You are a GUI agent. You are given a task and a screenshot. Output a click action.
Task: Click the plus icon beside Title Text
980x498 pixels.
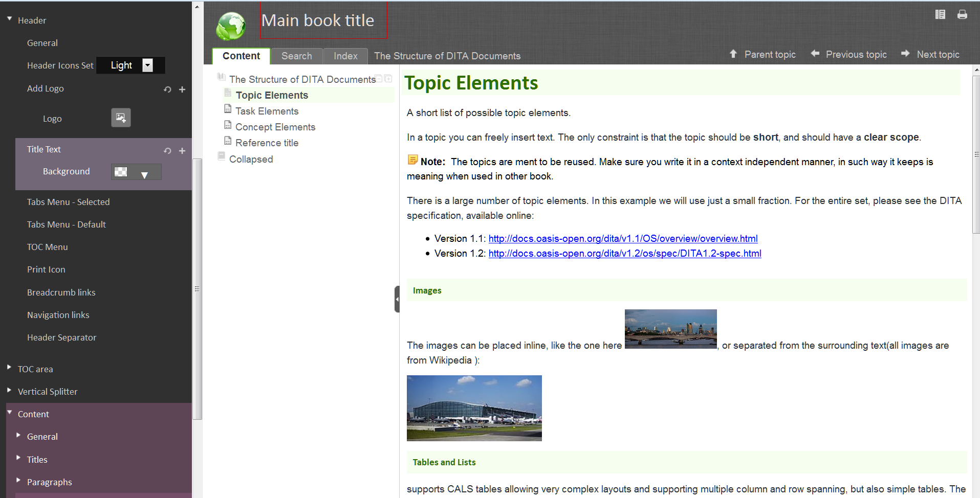[x=182, y=151]
